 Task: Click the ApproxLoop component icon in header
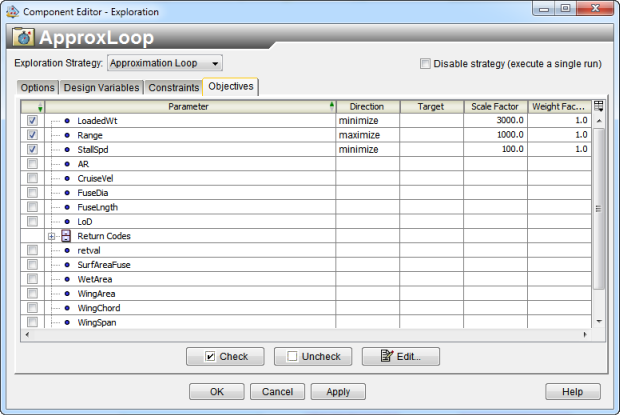[24, 38]
